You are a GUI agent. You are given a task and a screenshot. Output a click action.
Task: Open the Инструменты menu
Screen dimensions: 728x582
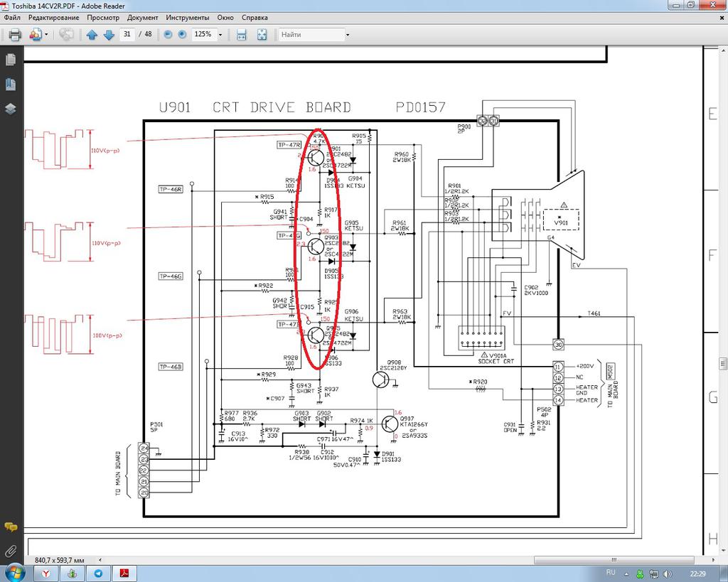click(x=188, y=18)
